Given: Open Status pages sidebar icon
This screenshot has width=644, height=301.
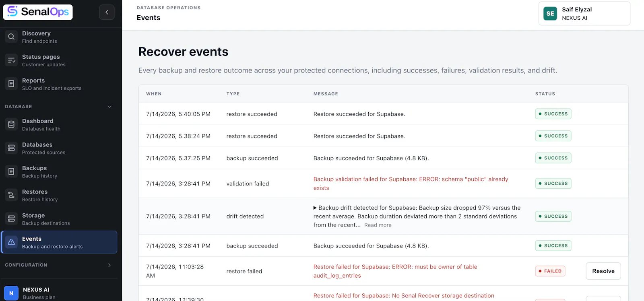Looking at the screenshot, I should [x=11, y=60].
